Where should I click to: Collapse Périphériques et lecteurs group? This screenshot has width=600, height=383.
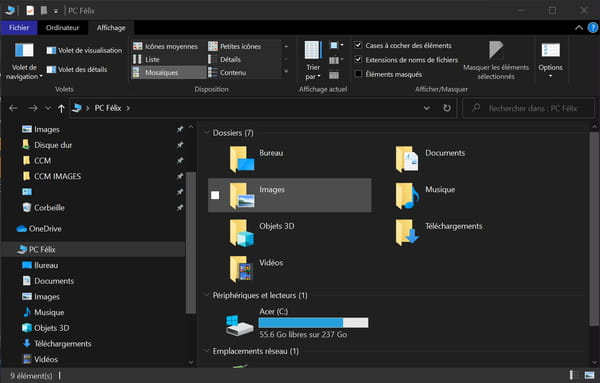[x=207, y=295]
